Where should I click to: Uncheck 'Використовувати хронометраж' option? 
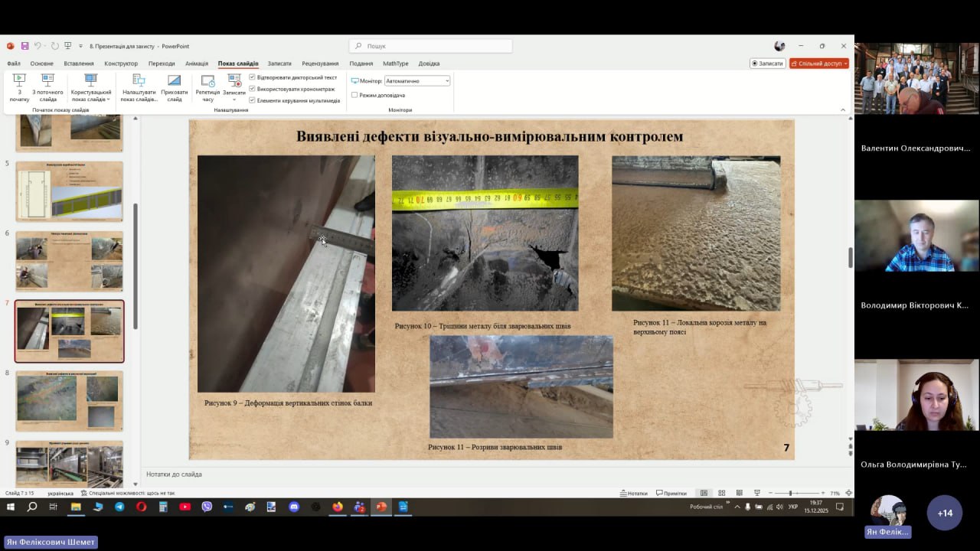point(252,89)
